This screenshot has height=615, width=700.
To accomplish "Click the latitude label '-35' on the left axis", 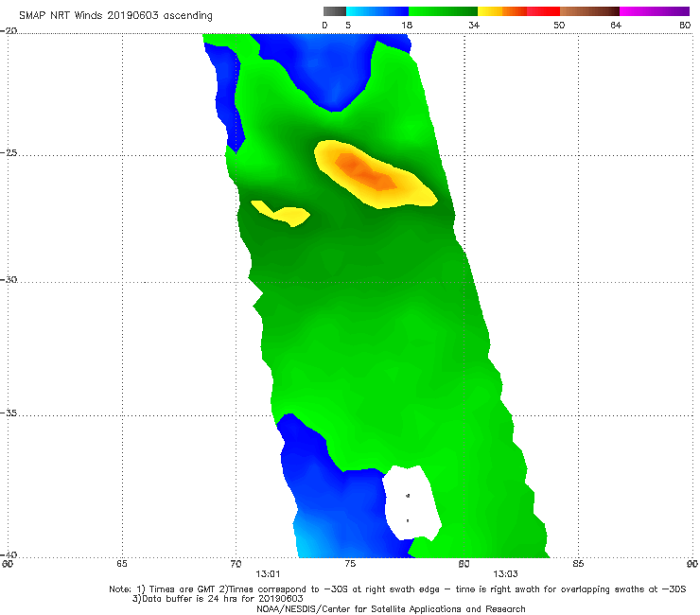I will click(9, 413).
